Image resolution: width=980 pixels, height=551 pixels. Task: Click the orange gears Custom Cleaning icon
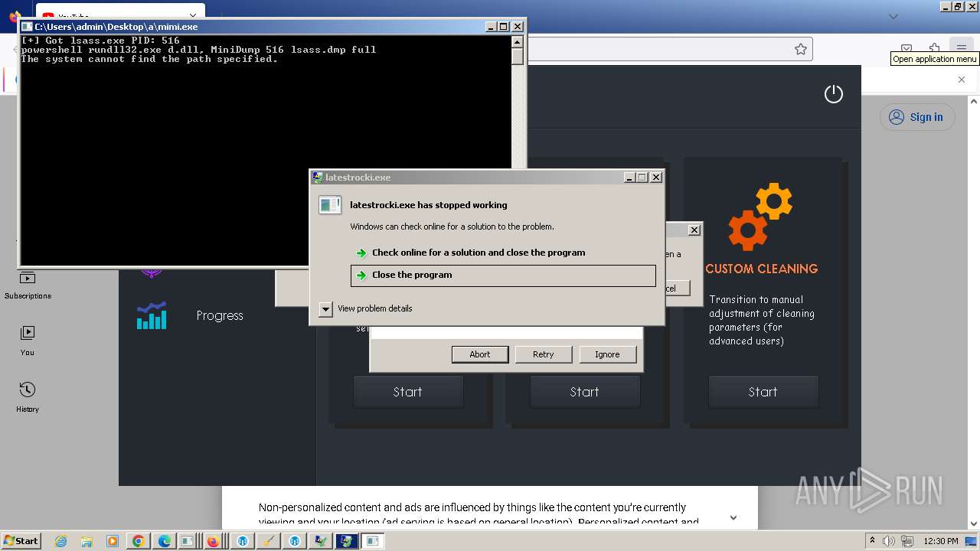[x=760, y=217]
